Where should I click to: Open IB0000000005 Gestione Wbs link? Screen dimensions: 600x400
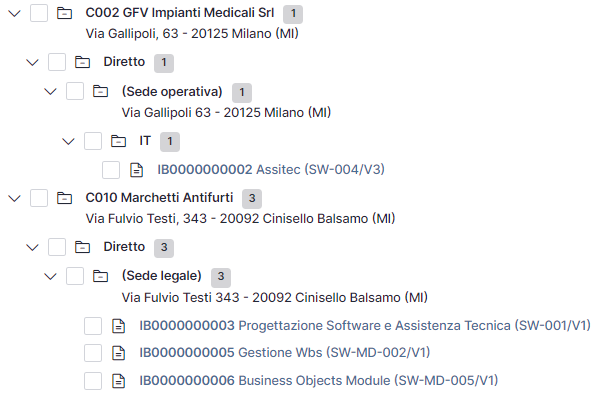click(285, 352)
